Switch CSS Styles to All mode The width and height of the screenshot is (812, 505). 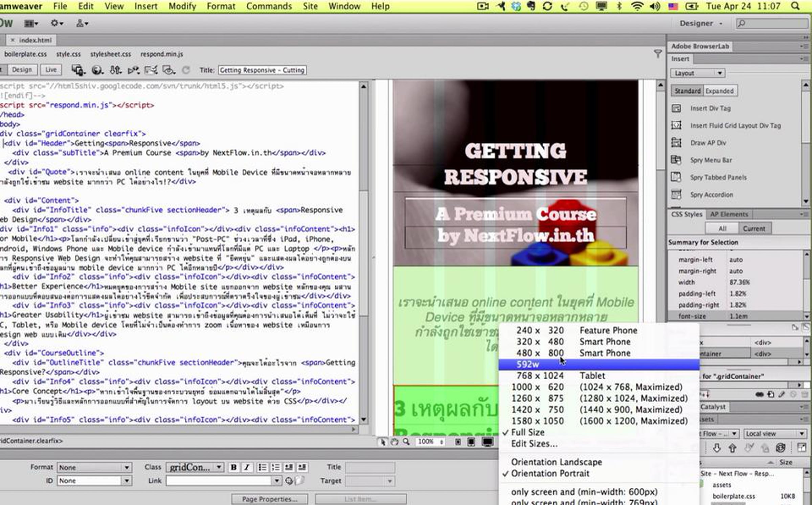pos(722,228)
